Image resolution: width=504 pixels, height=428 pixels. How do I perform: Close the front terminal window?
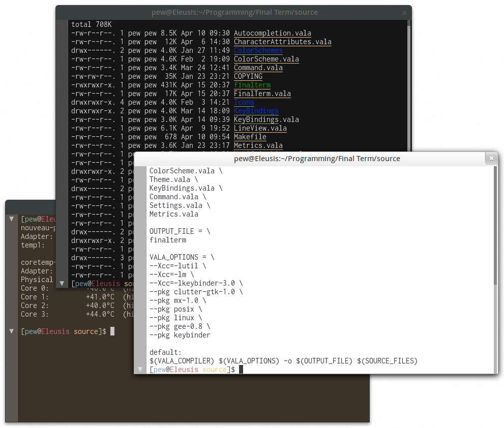pos(491,158)
